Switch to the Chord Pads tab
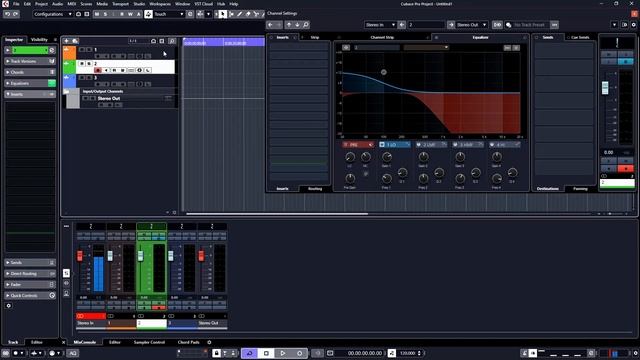Viewport: 640px width, 360px height. pos(189,342)
